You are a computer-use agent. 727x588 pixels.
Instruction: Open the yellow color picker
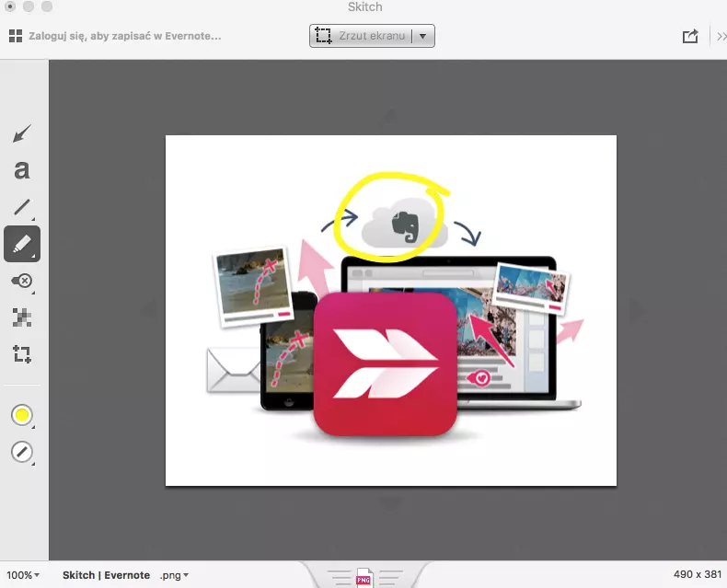click(22, 415)
